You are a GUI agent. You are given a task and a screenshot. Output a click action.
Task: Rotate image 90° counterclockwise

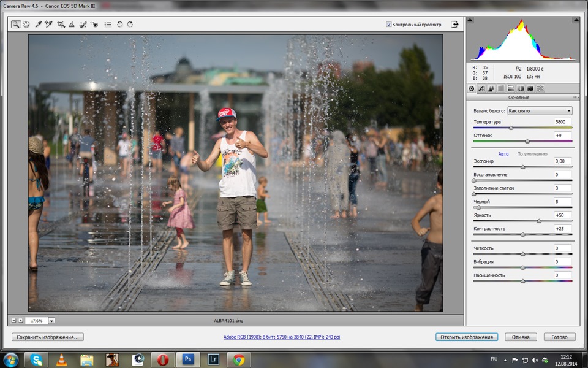coord(119,25)
